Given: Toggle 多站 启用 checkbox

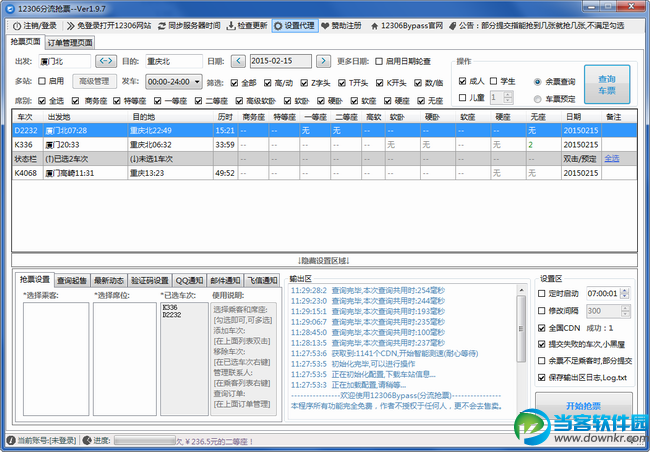Looking at the screenshot, I should [x=41, y=81].
